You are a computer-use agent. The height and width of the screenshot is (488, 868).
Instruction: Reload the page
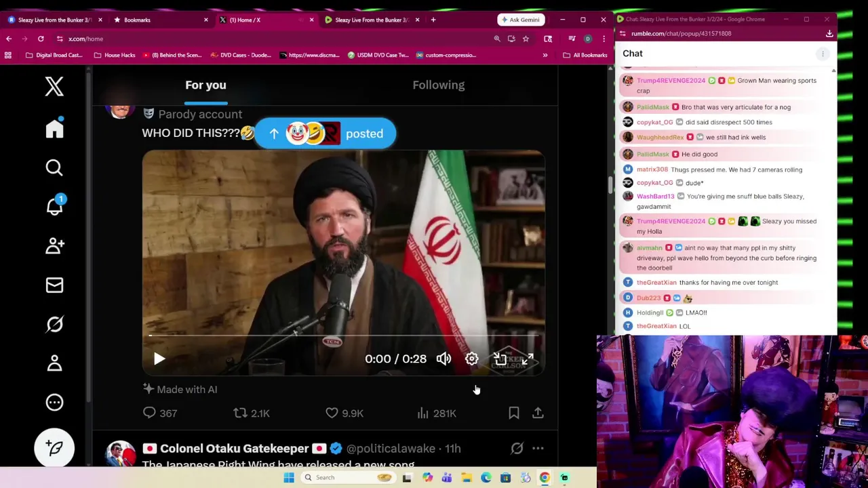(41, 39)
